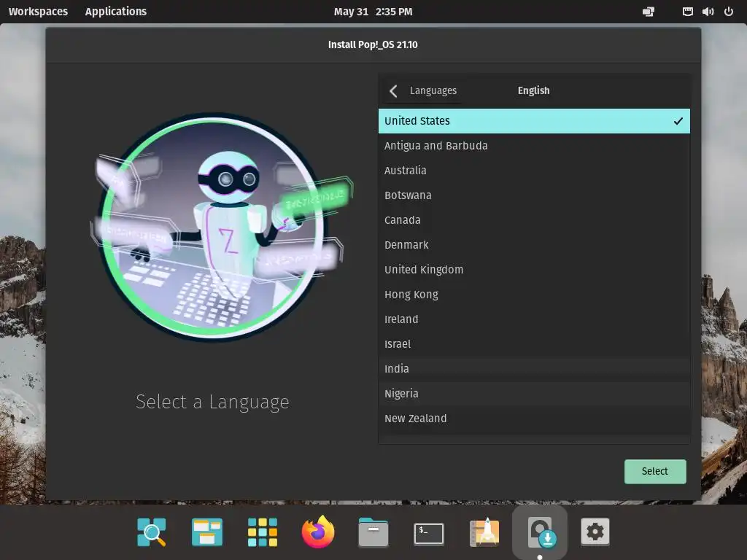Choose Denmark from the list

point(534,245)
